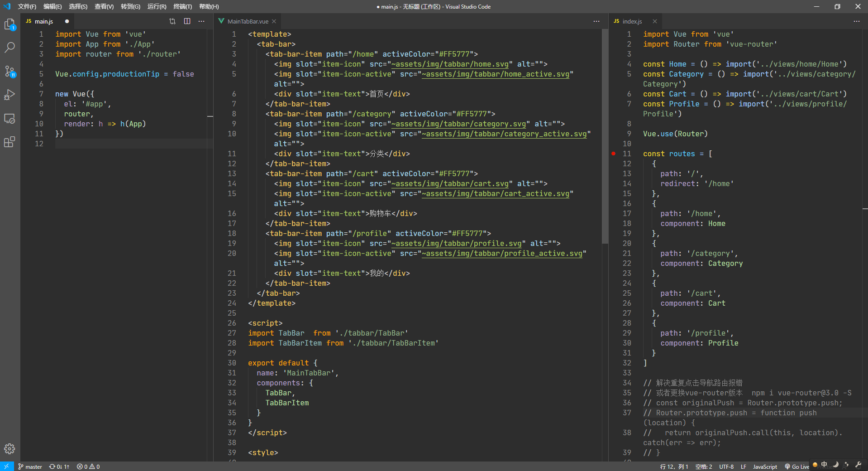This screenshot has width=868, height=471.
Task: Click line number 27 in MainTabBar.vue
Action: click(232, 333)
